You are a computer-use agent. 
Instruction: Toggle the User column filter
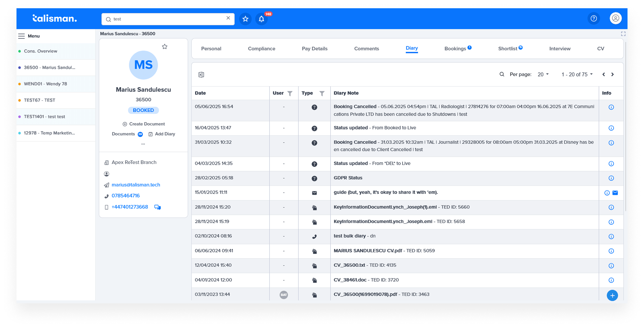point(290,93)
